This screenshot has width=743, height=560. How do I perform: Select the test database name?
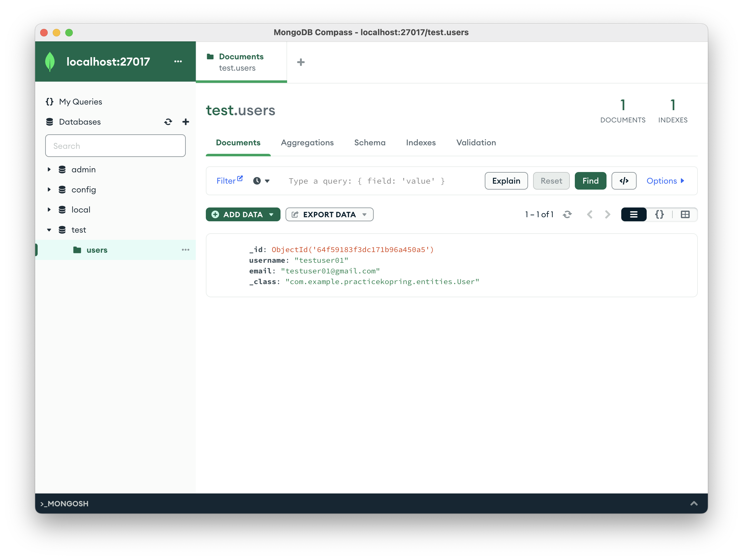click(x=79, y=230)
